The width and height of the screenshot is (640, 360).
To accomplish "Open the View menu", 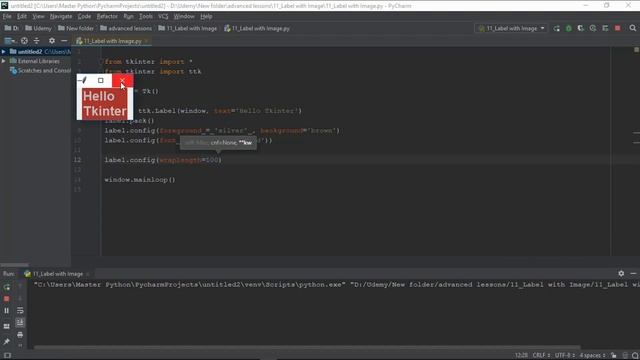I will [38, 16].
